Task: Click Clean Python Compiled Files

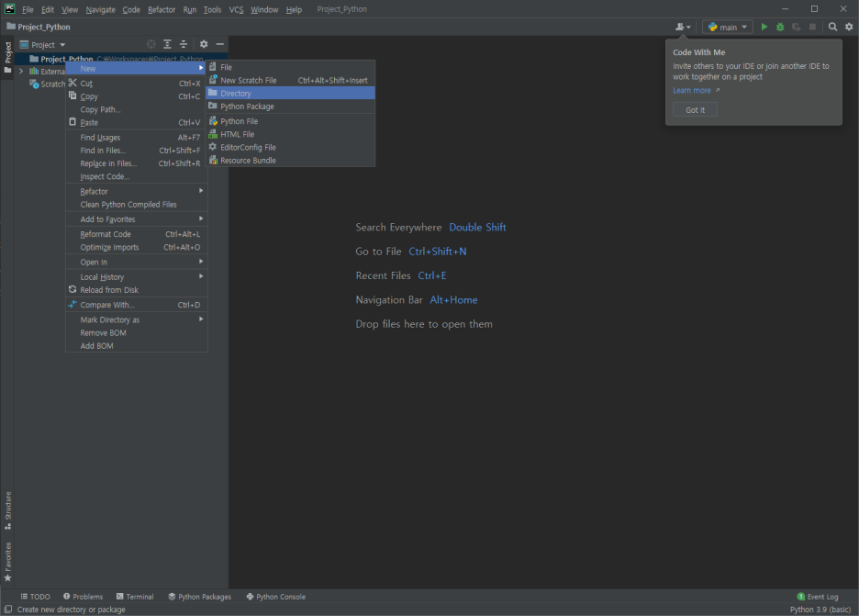Action: click(137, 205)
